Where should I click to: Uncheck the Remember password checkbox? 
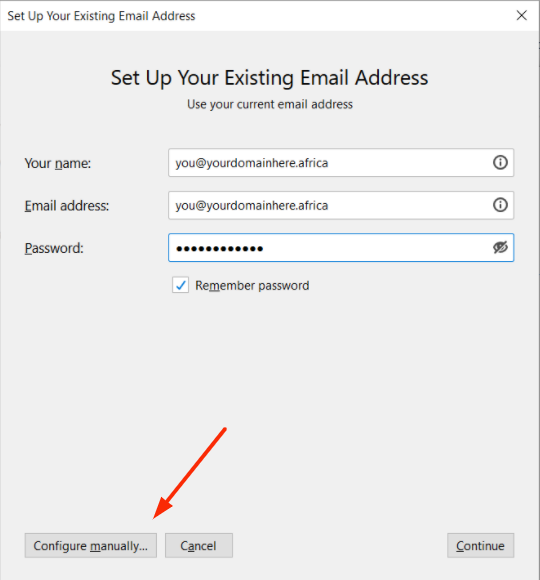[x=180, y=285]
